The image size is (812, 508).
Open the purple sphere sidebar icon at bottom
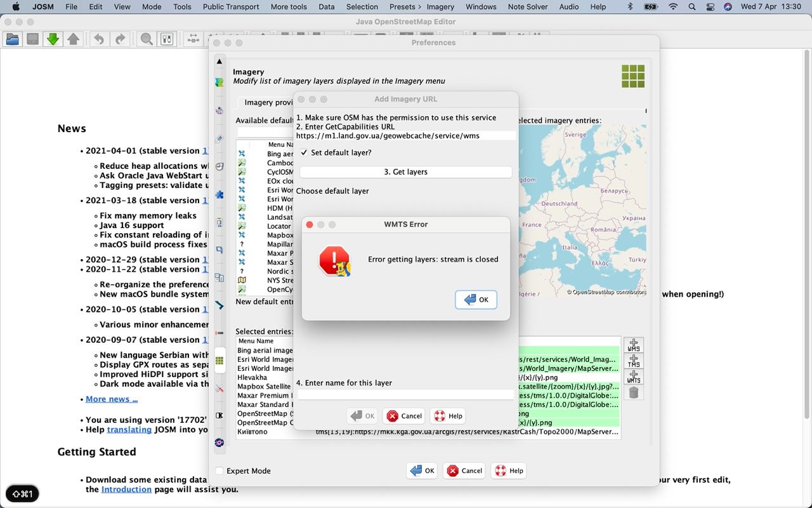point(219,443)
